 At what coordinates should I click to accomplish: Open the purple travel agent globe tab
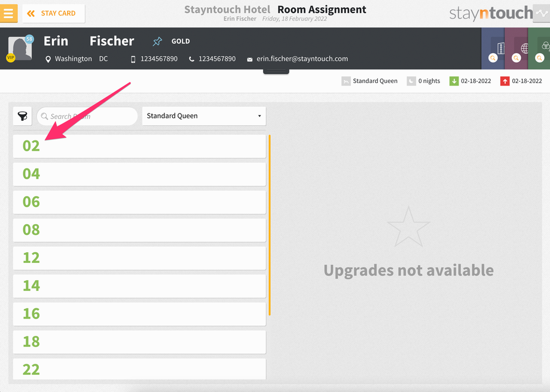pyautogui.click(x=517, y=48)
